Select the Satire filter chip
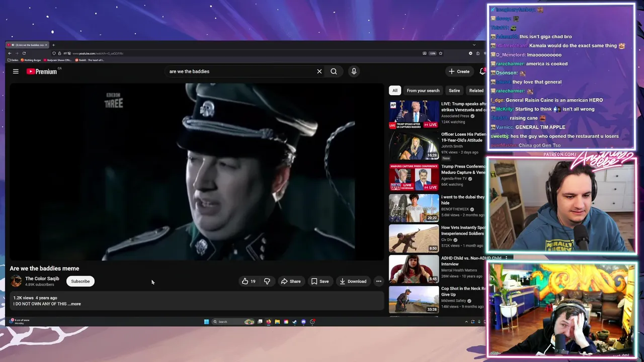Image resolution: width=644 pixels, height=362 pixels. tap(454, 90)
